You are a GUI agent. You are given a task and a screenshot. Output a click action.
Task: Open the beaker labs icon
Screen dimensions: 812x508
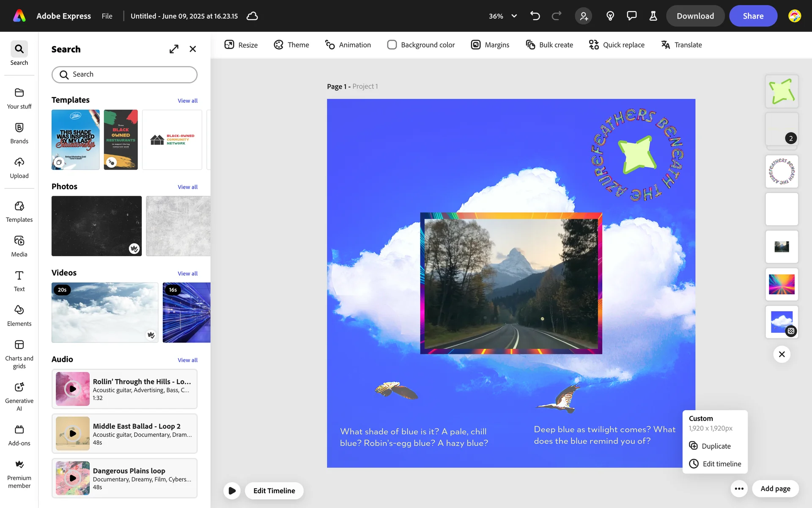(x=653, y=16)
